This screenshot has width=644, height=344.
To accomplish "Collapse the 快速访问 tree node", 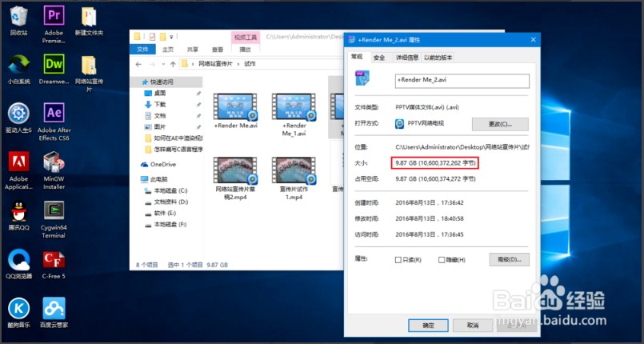I will click(x=135, y=82).
